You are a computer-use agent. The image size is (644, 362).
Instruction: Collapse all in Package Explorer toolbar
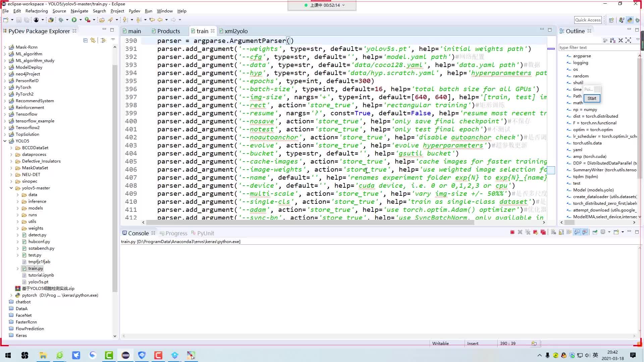click(85, 41)
